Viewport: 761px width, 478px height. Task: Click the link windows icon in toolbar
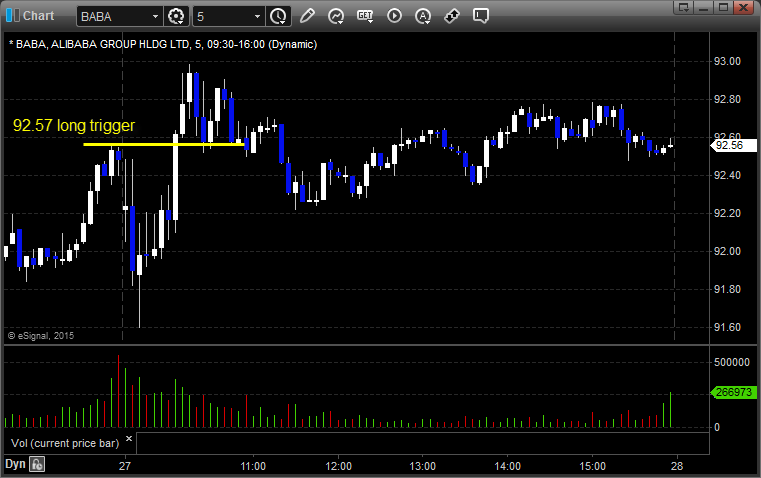452,16
